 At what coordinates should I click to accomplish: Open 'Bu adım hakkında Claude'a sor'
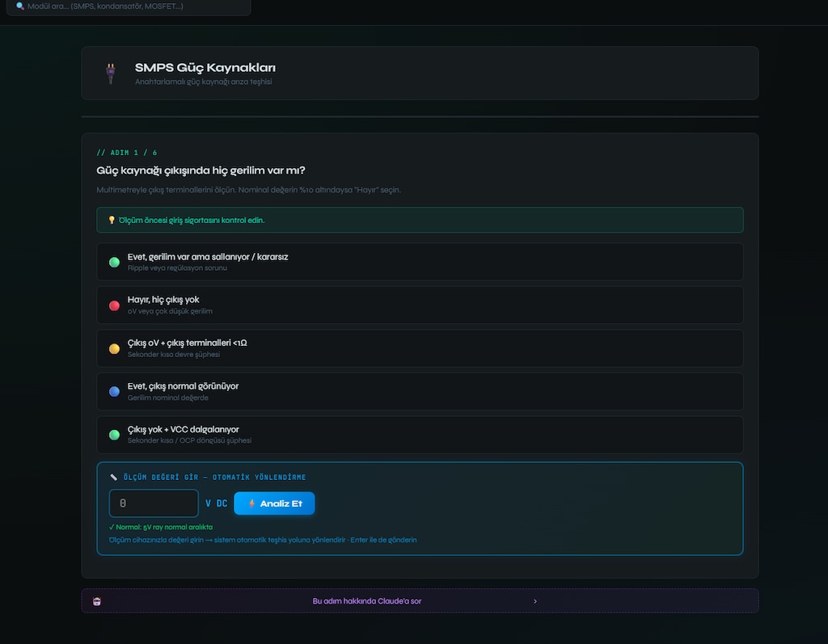point(420,600)
